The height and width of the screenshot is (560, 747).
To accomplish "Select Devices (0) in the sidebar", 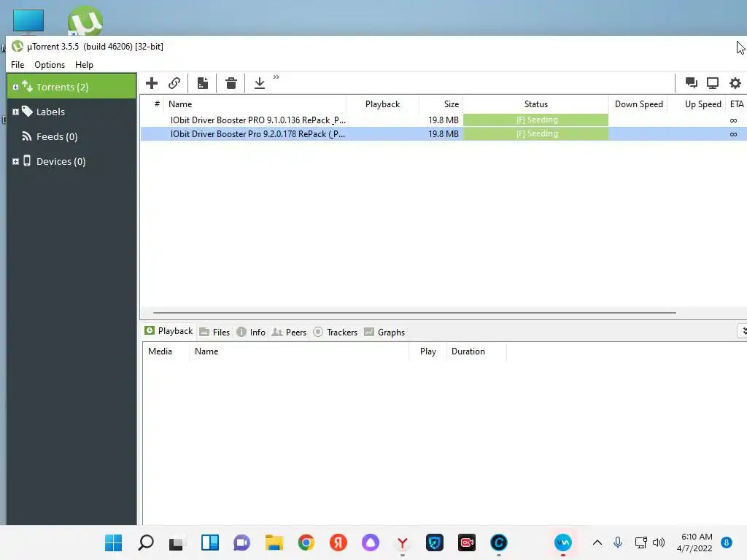I will [x=61, y=161].
